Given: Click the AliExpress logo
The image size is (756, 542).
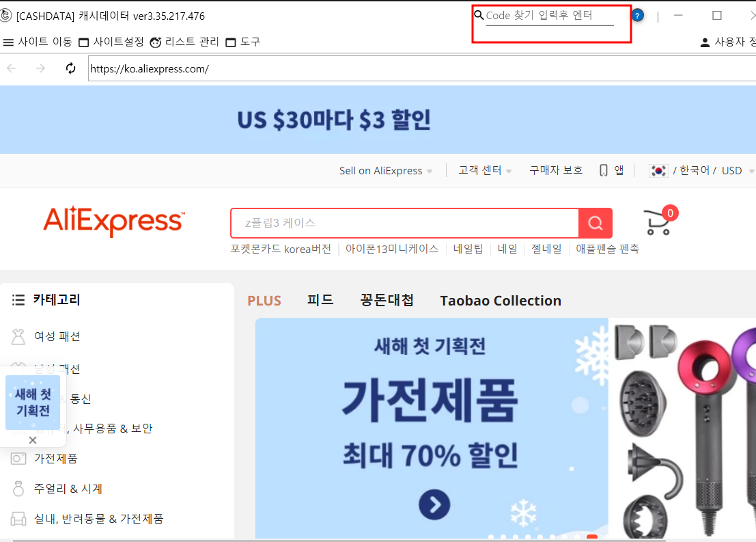Looking at the screenshot, I should point(114,221).
